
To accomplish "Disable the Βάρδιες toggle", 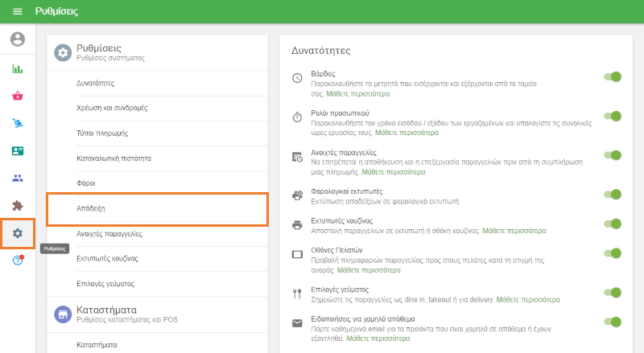I will pyautogui.click(x=613, y=77).
